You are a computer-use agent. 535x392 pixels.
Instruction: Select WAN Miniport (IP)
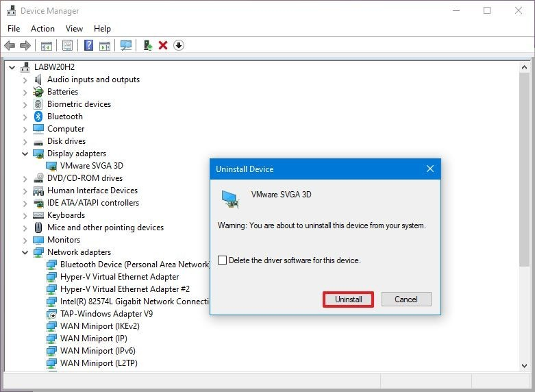(x=94, y=339)
